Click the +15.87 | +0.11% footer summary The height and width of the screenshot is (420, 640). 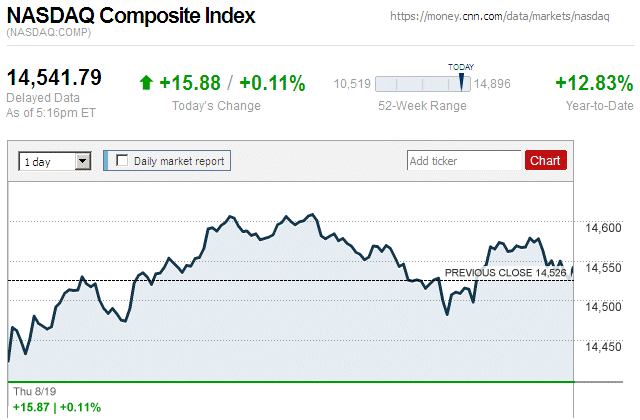(57, 407)
